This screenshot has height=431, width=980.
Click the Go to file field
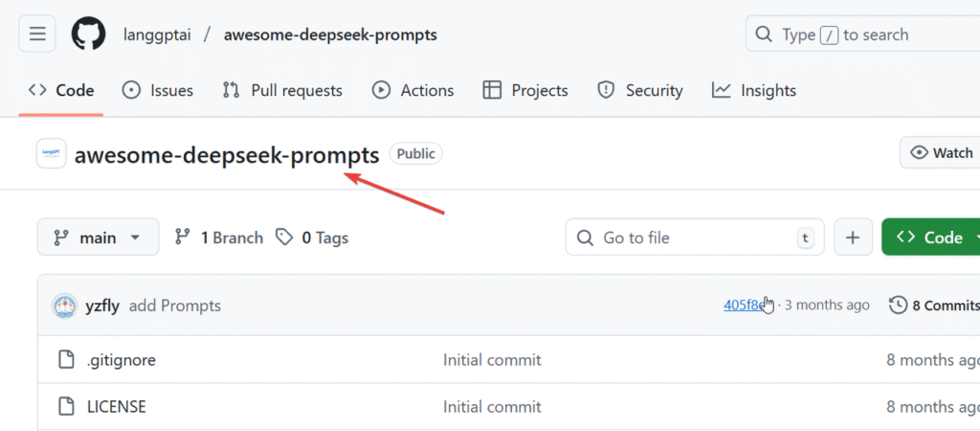tap(694, 238)
